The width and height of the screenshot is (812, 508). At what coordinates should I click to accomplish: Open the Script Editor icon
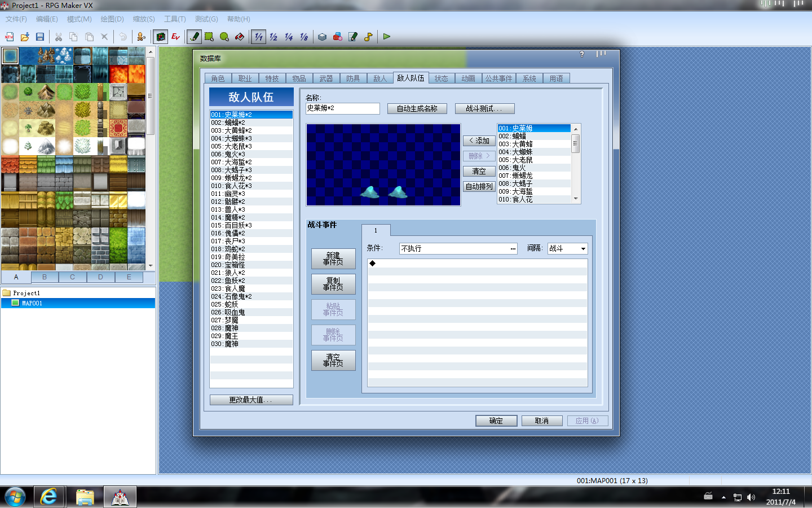(352, 37)
